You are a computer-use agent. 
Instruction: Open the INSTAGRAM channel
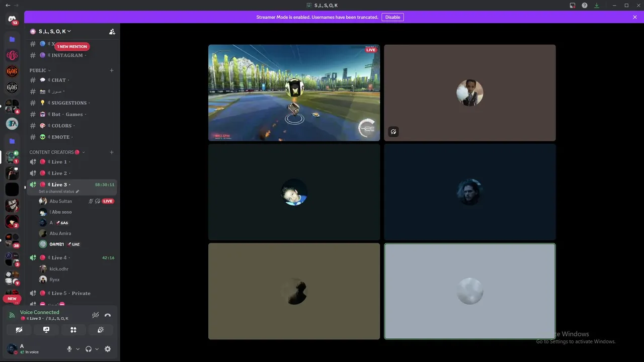coord(72,55)
